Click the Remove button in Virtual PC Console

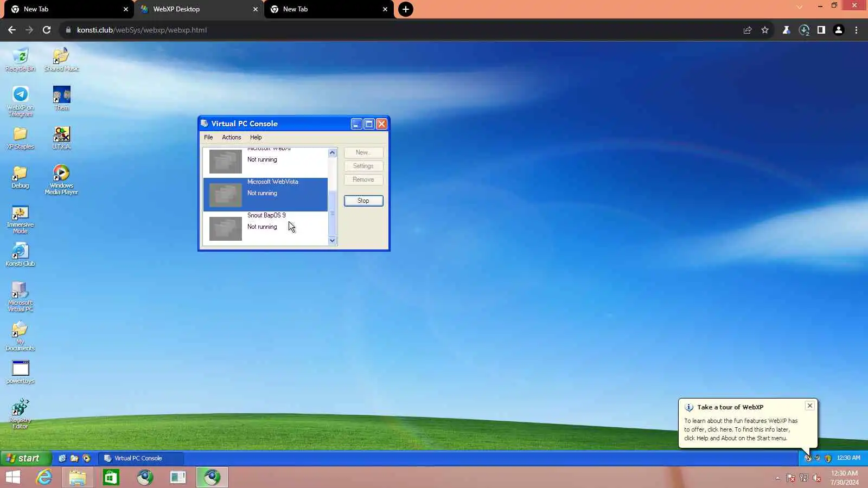tap(363, 179)
